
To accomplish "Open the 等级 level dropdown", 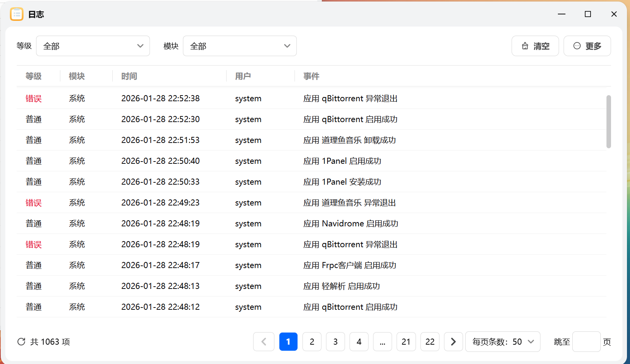I will pos(93,46).
